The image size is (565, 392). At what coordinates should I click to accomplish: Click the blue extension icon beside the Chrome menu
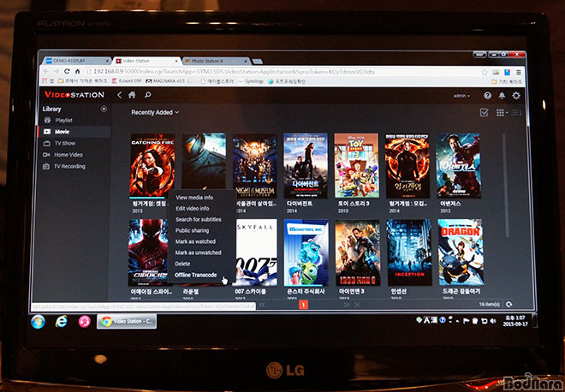tap(508, 72)
